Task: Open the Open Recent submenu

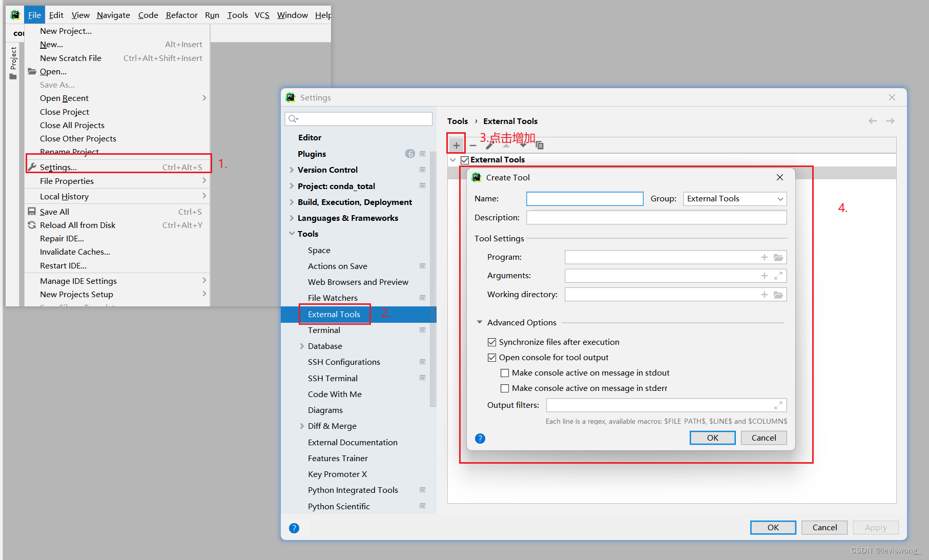Action: pyautogui.click(x=118, y=98)
